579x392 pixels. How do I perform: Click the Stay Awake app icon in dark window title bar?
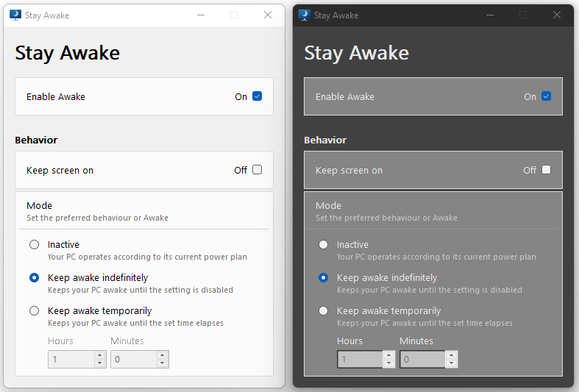[305, 15]
